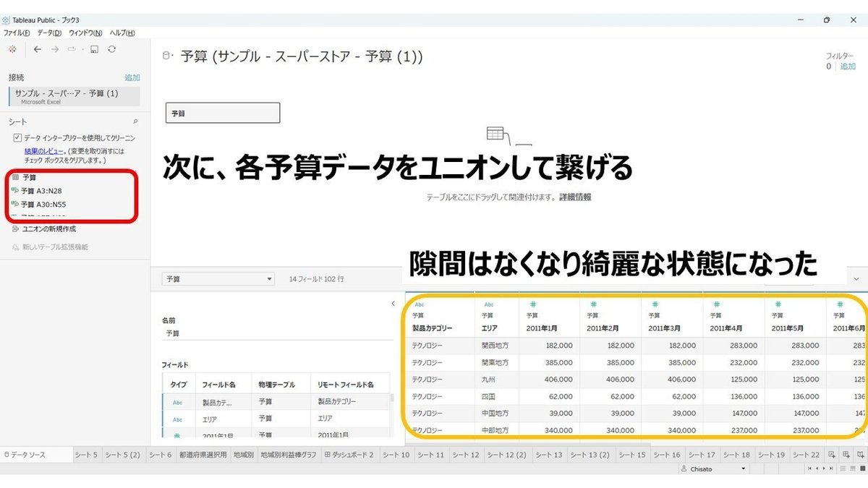Click the new worksheet icon
This screenshot has height=488, width=868.
(832, 455)
